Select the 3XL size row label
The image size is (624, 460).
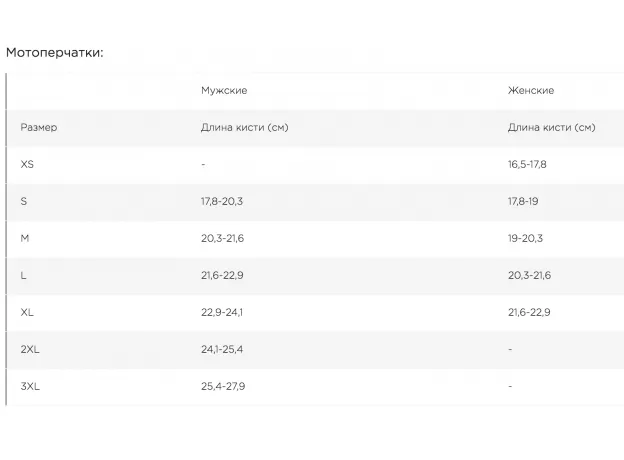(x=30, y=386)
